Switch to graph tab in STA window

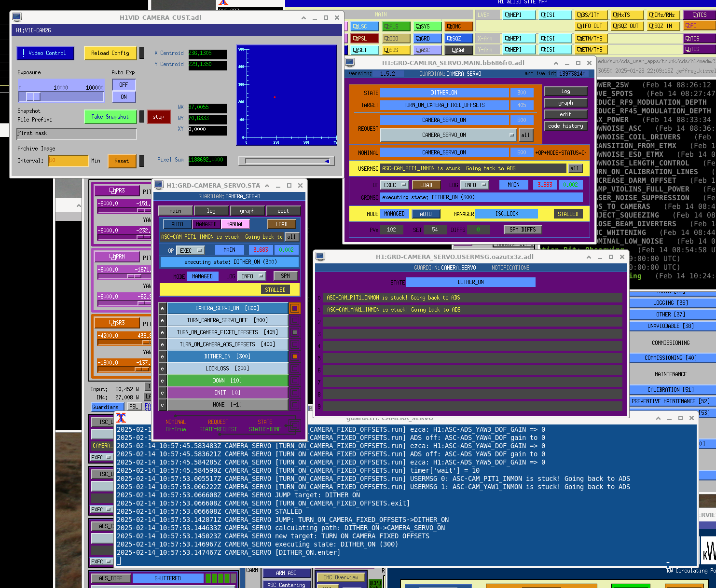[x=247, y=211]
